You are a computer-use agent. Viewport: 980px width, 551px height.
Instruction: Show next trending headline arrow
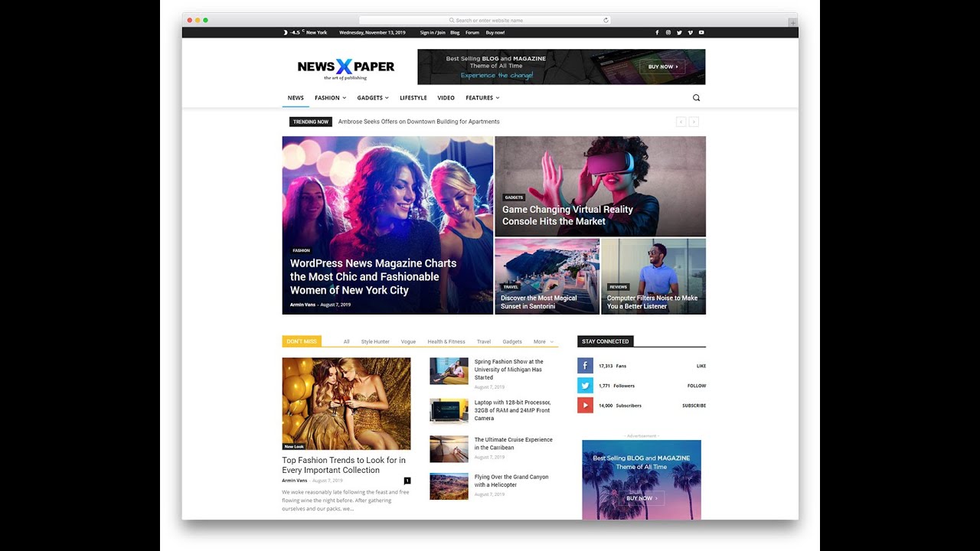[694, 122]
